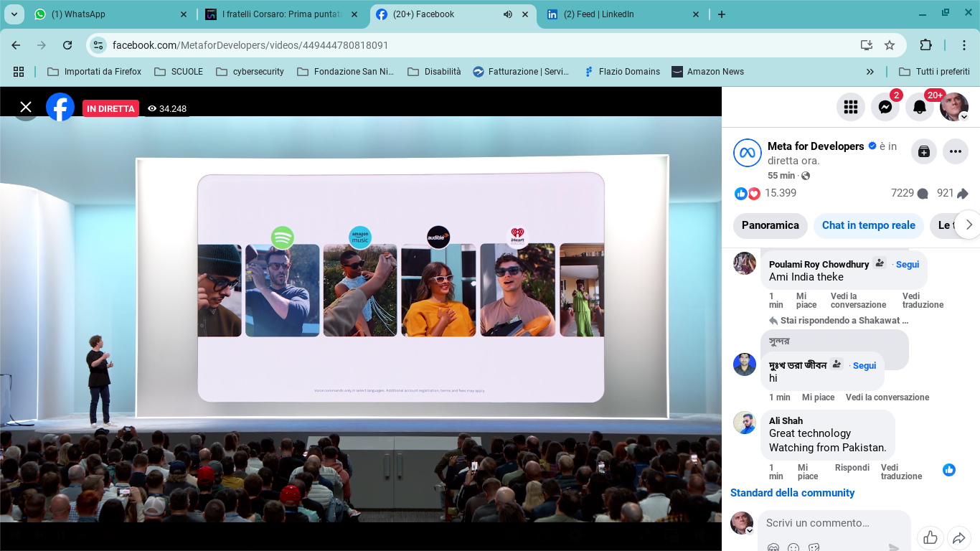Translate Ali Shah's comment
The width and height of the screenshot is (980, 551).
point(901,471)
